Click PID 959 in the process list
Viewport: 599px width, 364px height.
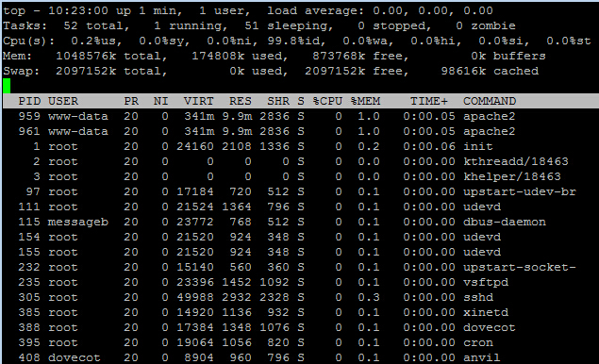click(29, 117)
